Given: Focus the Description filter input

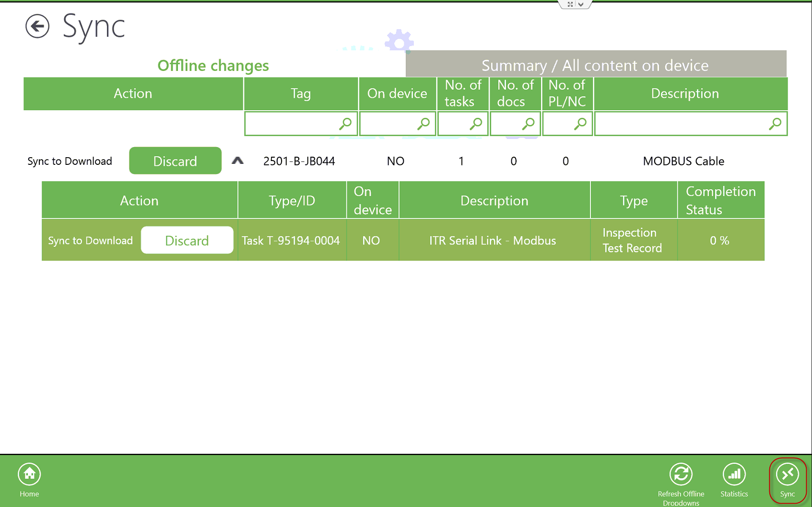Looking at the screenshot, I should (691, 124).
